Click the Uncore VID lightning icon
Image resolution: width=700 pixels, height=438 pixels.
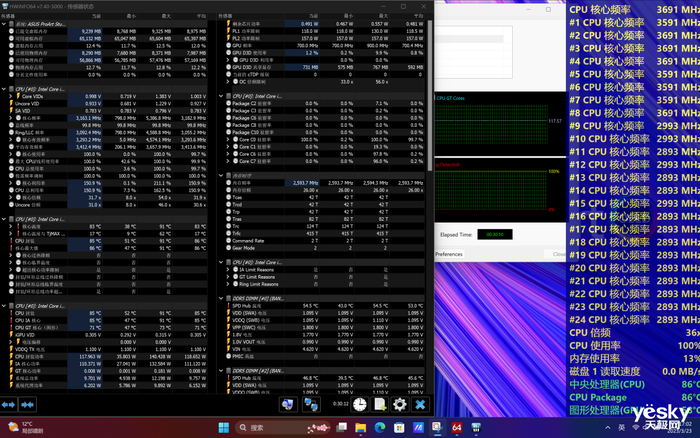11,103
